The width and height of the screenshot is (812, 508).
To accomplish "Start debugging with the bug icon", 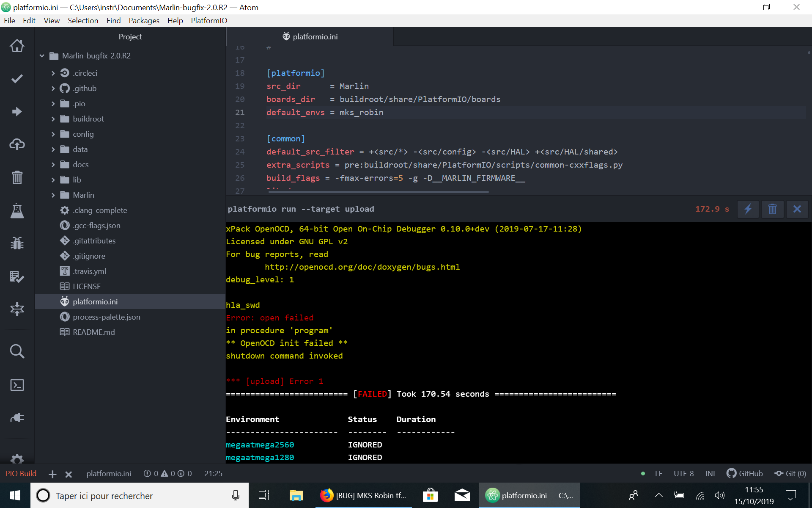I will pyautogui.click(x=17, y=243).
